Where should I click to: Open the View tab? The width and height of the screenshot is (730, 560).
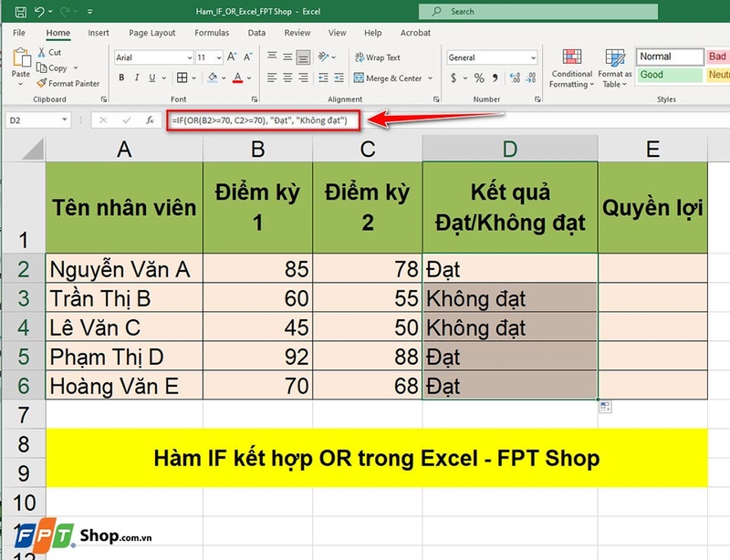[x=337, y=33]
